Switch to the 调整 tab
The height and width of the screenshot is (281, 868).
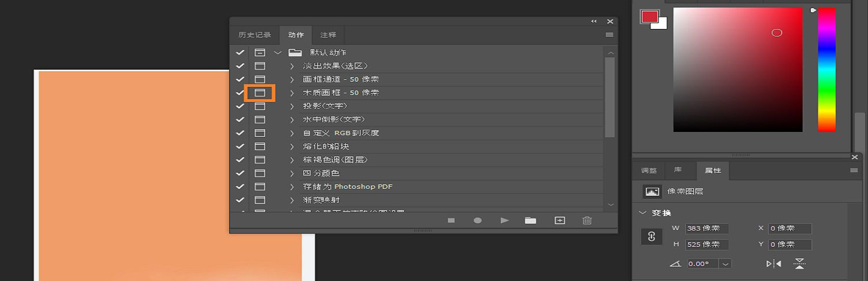tap(649, 170)
